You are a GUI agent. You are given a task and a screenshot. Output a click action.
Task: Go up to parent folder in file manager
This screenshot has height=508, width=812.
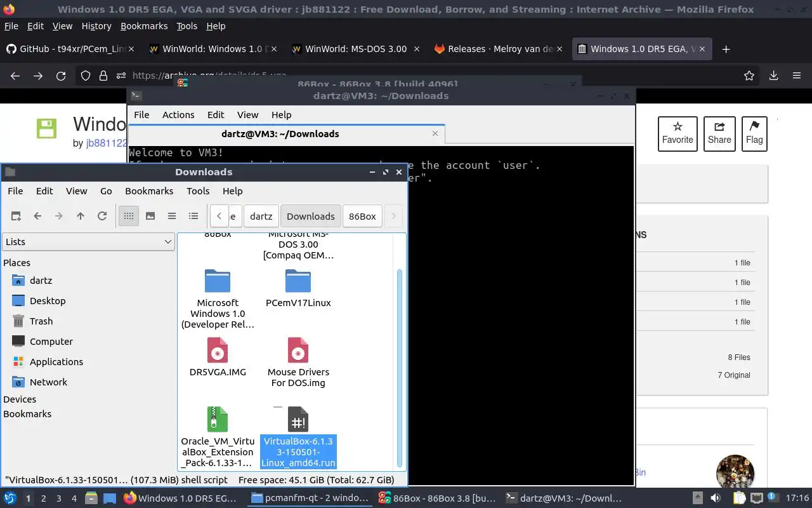[81, 216]
